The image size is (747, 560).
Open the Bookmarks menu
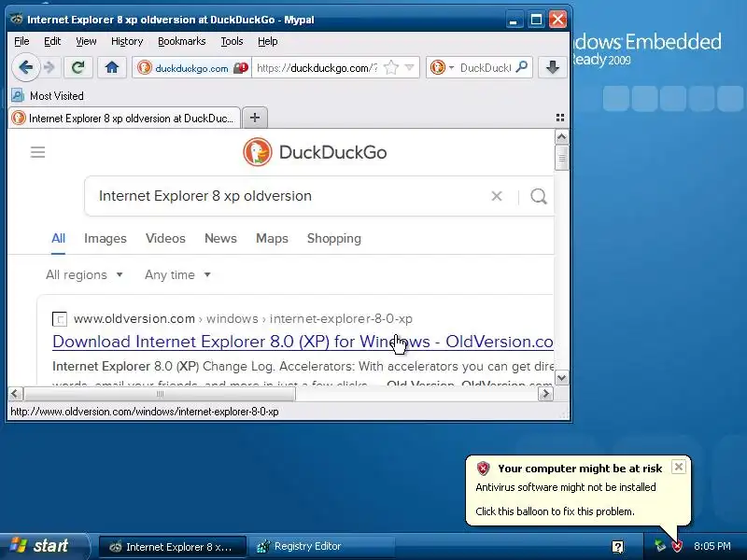[181, 41]
